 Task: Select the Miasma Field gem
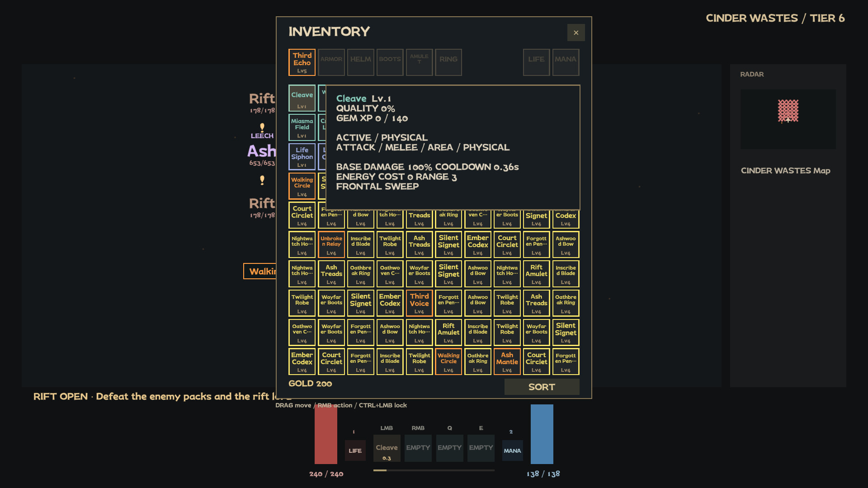(302, 127)
